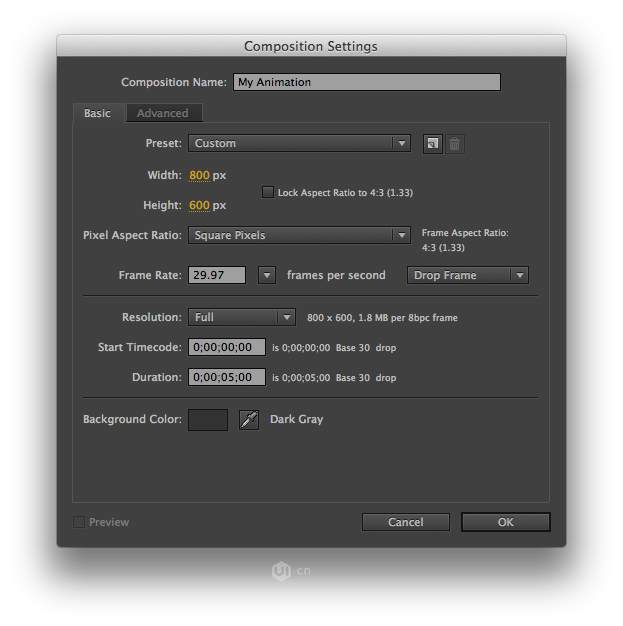The width and height of the screenshot is (623, 626).
Task: Click the delete preset trash icon
Action: (x=454, y=144)
